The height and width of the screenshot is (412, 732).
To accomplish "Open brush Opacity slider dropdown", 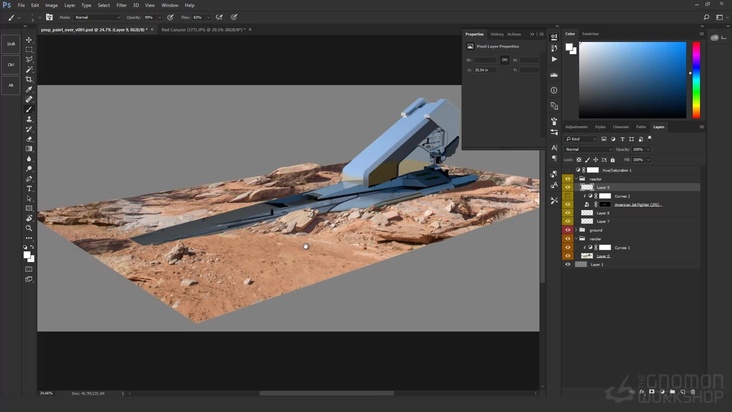I will 160,17.
